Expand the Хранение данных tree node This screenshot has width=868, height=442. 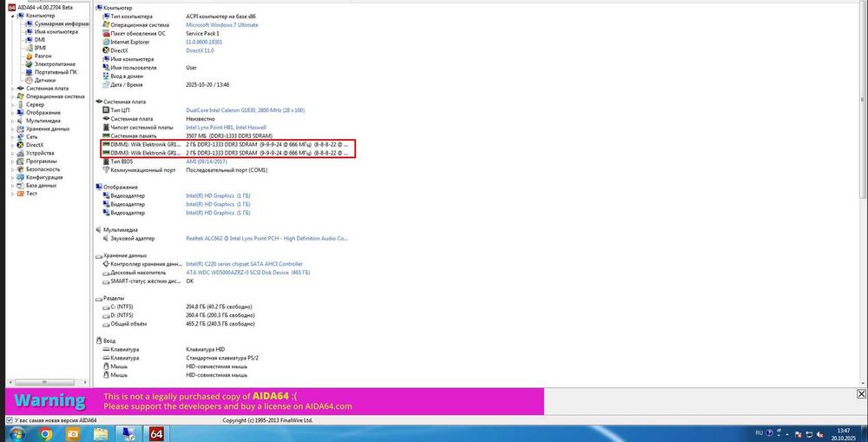tap(13, 129)
